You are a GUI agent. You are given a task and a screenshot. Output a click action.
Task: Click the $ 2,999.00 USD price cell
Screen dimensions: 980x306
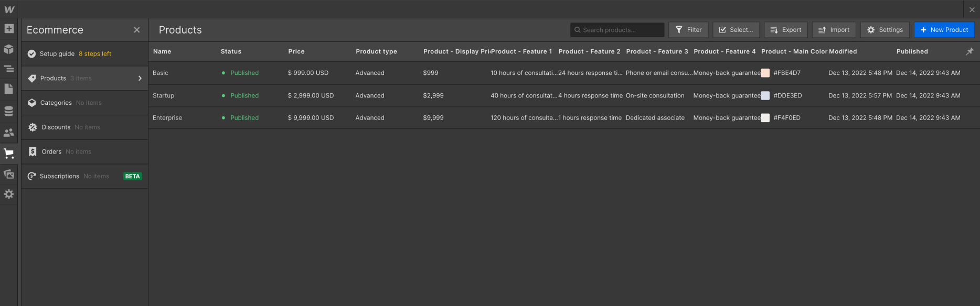(311, 95)
